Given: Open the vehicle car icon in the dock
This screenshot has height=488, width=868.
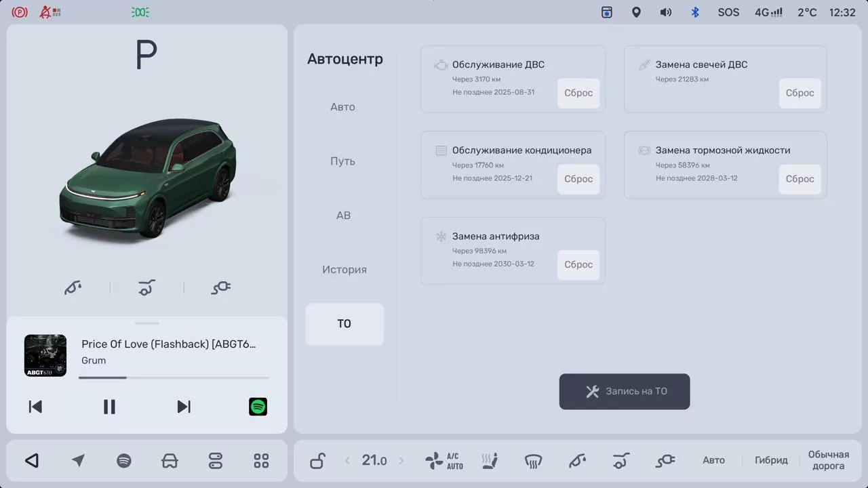Looking at the screenshot, I should click(170, 461).
